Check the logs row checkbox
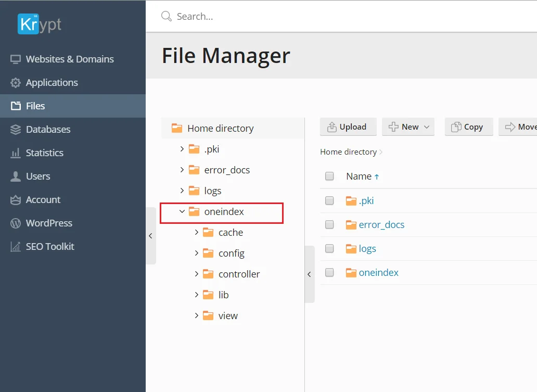Screen dimensions: 537x392 pyautogui.click(x=329, y=248)
